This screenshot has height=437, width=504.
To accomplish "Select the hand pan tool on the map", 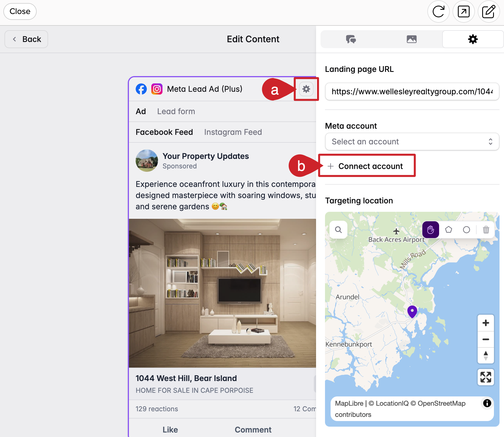I will pyautogui.click(x=431, y=230).
